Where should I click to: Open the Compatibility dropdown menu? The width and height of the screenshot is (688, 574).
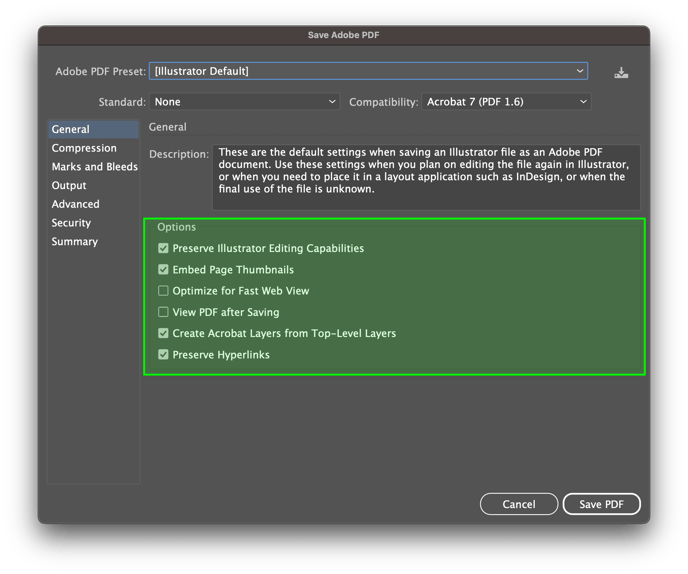click(505, 102)
